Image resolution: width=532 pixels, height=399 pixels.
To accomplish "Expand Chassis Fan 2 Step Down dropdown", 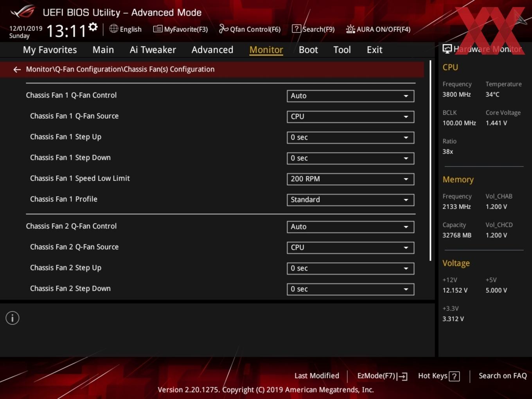I will pos(350,289).
